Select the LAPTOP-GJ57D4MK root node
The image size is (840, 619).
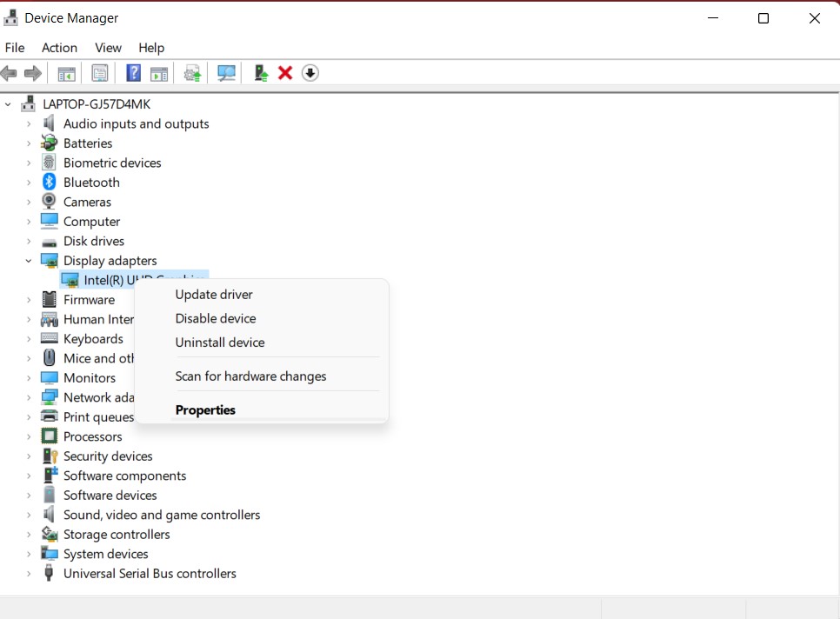click(x=97, y=104)
